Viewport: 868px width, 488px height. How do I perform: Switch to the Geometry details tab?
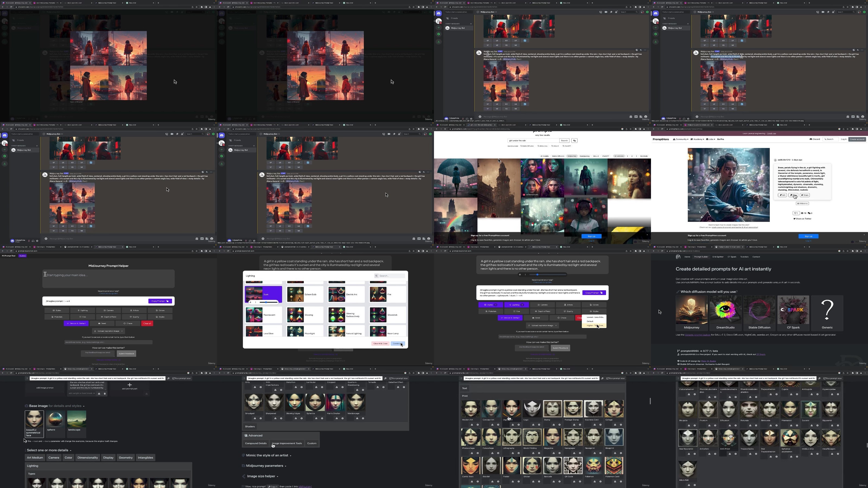(126, 458)
